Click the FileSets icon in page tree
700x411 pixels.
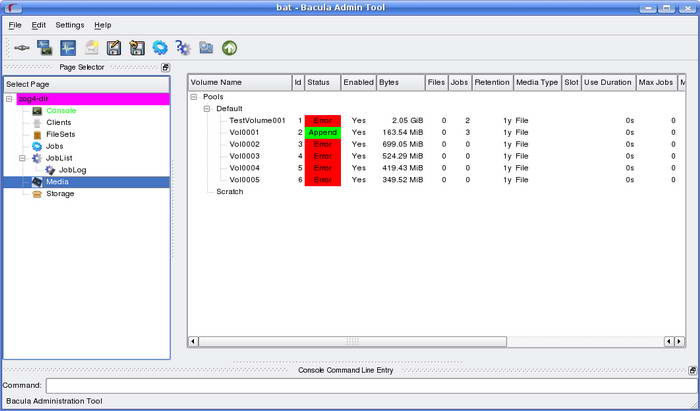37,134
